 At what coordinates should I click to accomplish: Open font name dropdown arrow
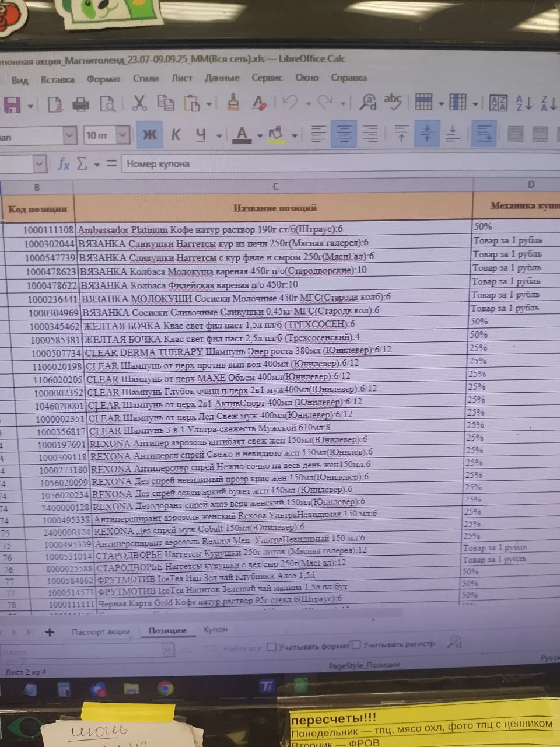(x=70, y=135)
